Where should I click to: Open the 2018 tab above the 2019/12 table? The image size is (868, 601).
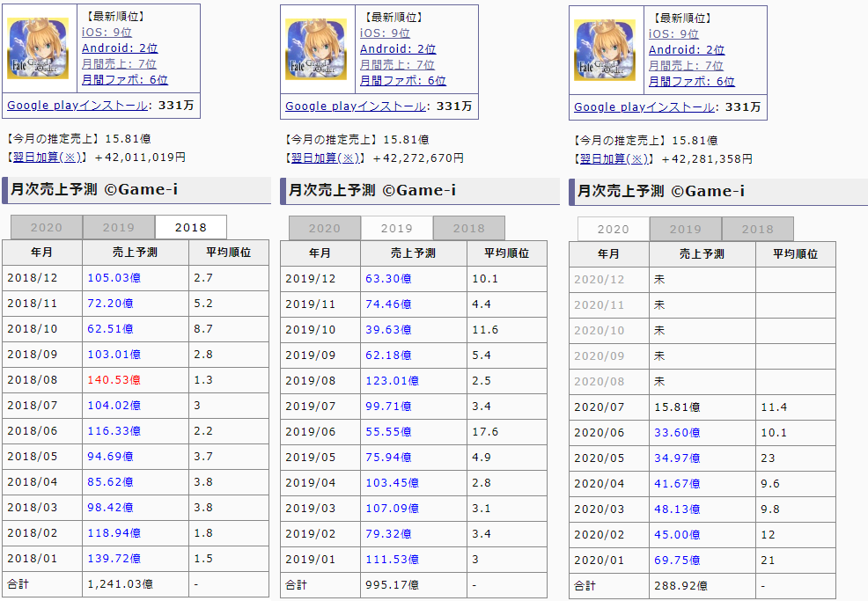[469, 229]
